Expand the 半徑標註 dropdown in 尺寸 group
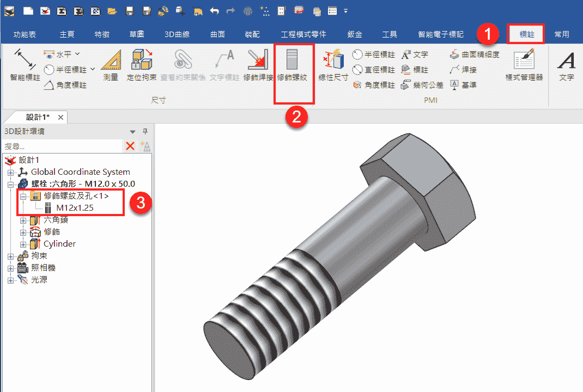This screenshot has height=392, width=583. click(x=93, y=69)
